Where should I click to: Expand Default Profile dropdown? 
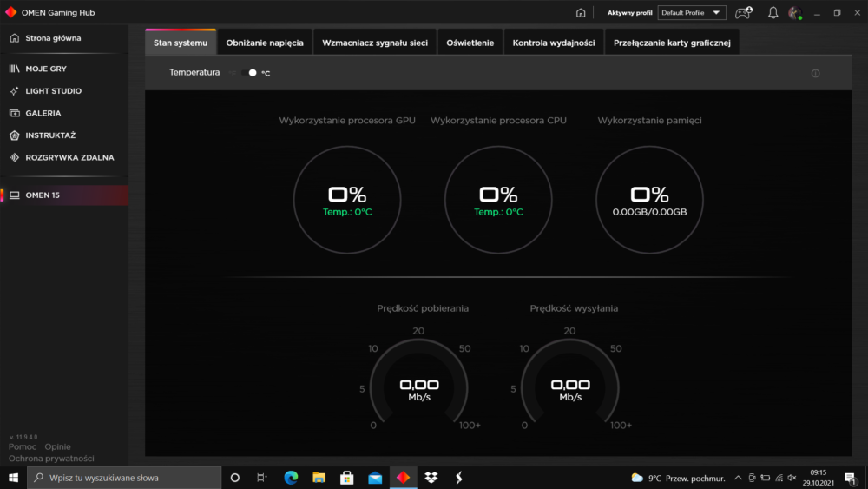click(x=692, y=13)
